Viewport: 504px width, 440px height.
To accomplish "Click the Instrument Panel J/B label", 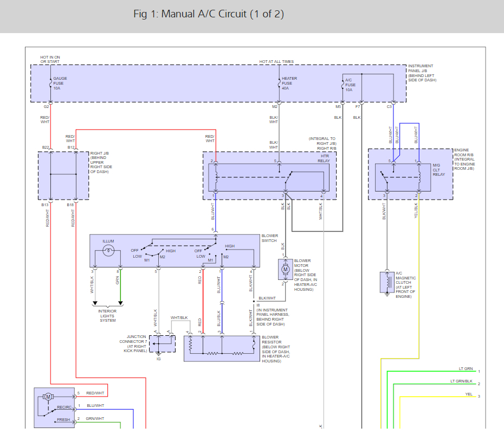I will pyautogui.click(x=422, y=73).
